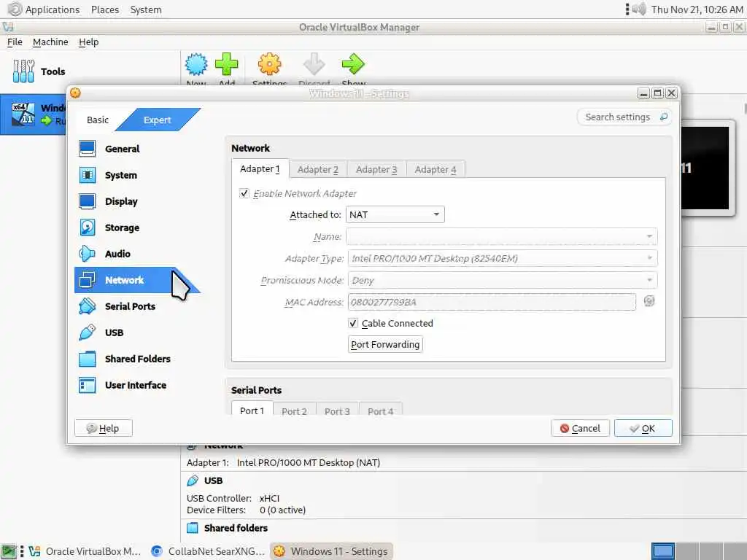Select Serial Ports Port 3 tab

coord(337,411)
